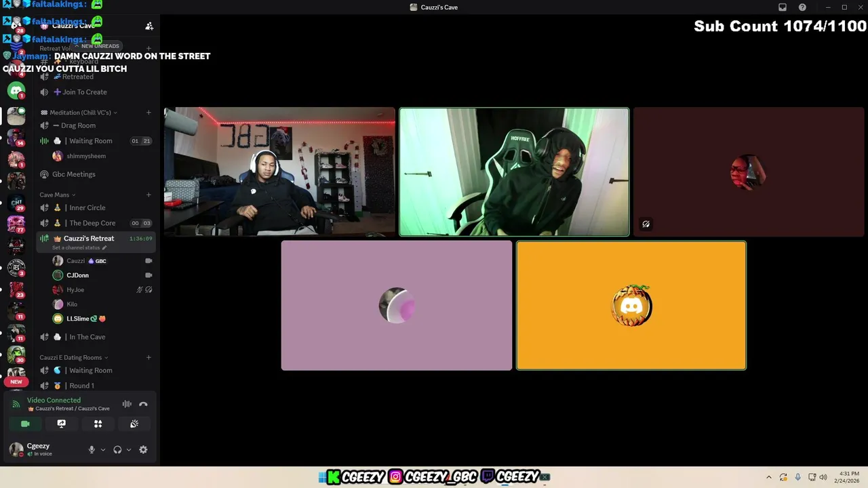The image size is (868, 488).
Task: Click the connection signal strength icon
Action: pos(16,404)
